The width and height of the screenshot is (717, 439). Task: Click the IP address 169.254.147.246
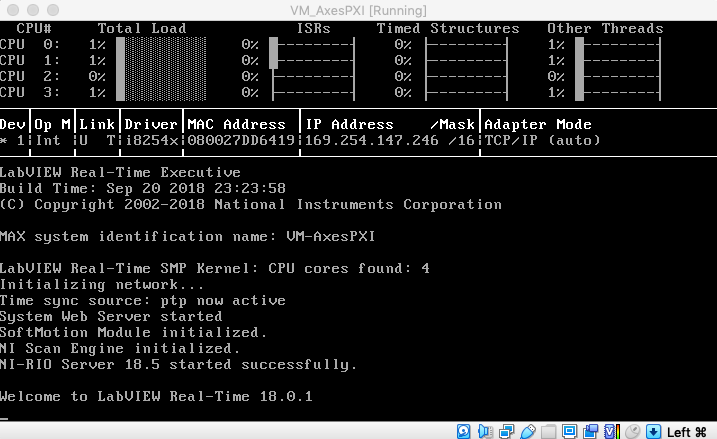[x=372, y=140]
